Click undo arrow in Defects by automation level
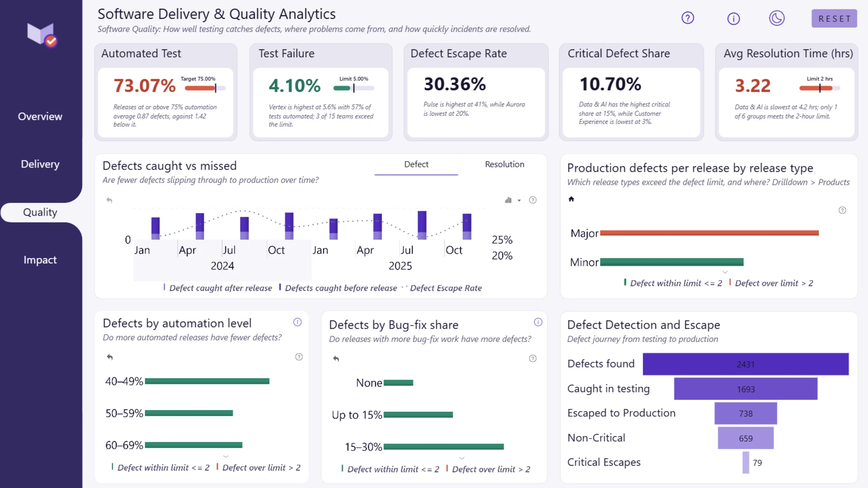 [109, 357]
